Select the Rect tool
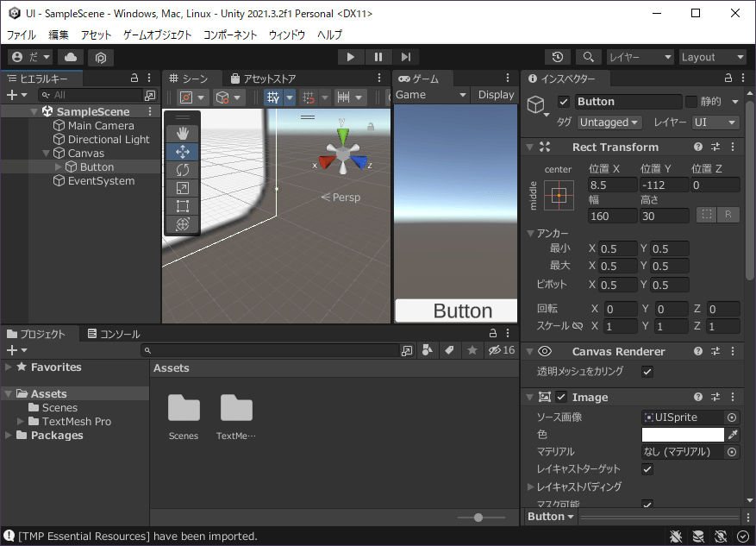The height and width of the screenshot is (546, 756). coord(182,206)
